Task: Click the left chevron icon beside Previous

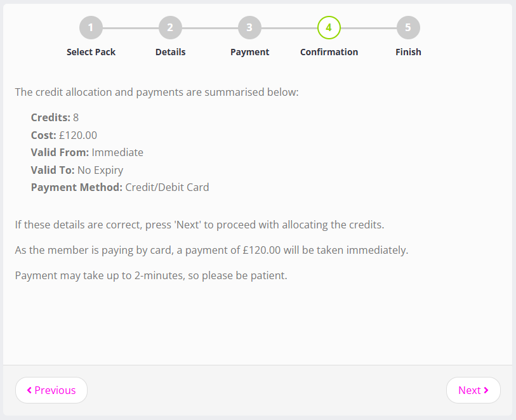Action: point(29,390)
